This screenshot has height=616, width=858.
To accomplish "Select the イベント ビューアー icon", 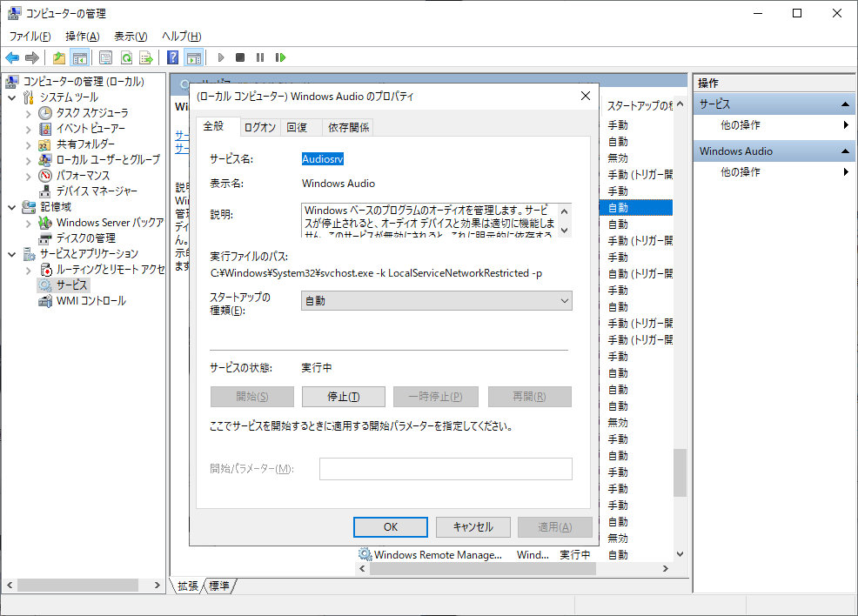I will (45, 129).
